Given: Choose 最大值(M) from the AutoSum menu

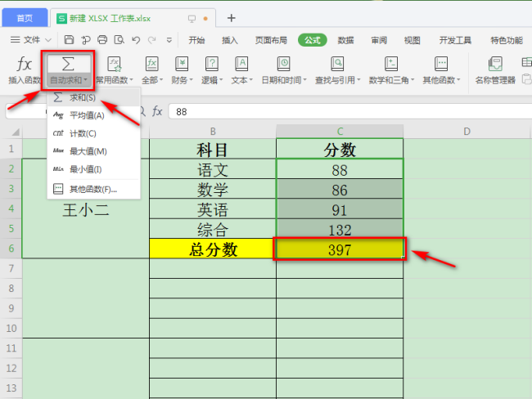Looking at the screenshot, I should click(93, 151).
